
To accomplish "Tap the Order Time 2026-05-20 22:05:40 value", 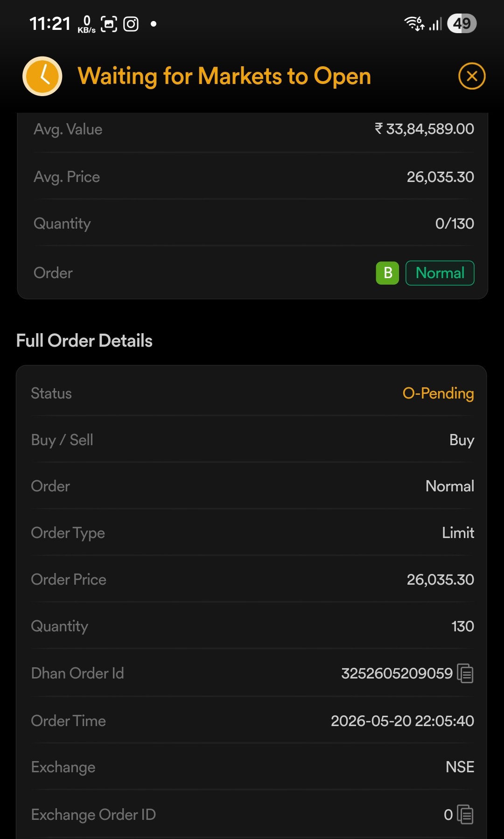I will pos(402,721).
